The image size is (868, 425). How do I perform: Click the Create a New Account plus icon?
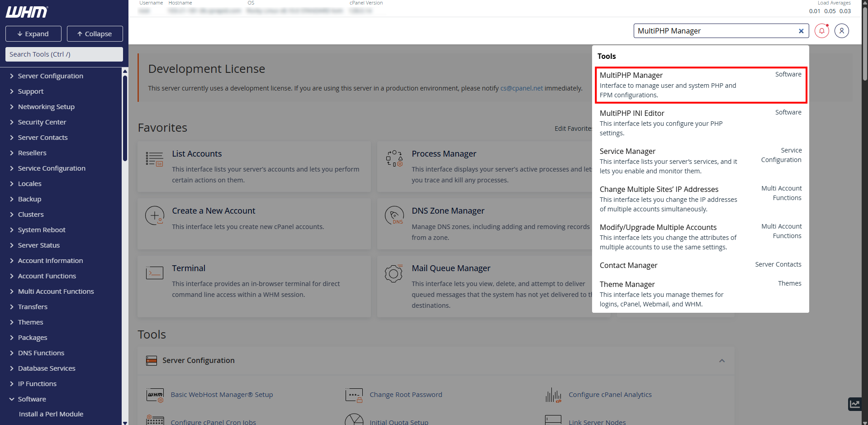pyautogui.click(x=154, y=215)
